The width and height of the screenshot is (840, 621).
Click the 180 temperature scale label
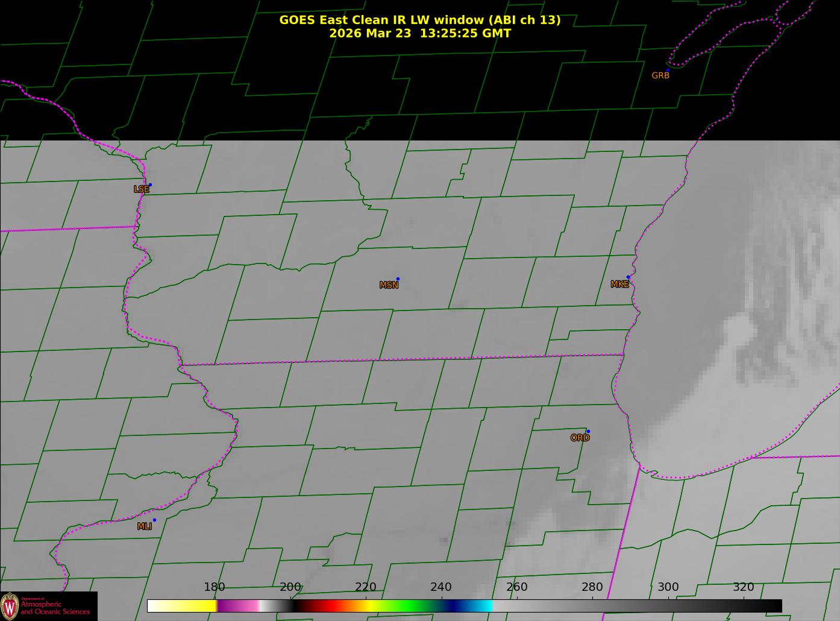(x=215, y=587)
